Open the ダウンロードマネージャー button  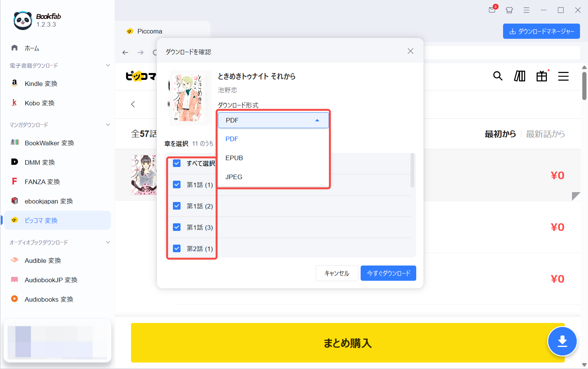point(542,31)
